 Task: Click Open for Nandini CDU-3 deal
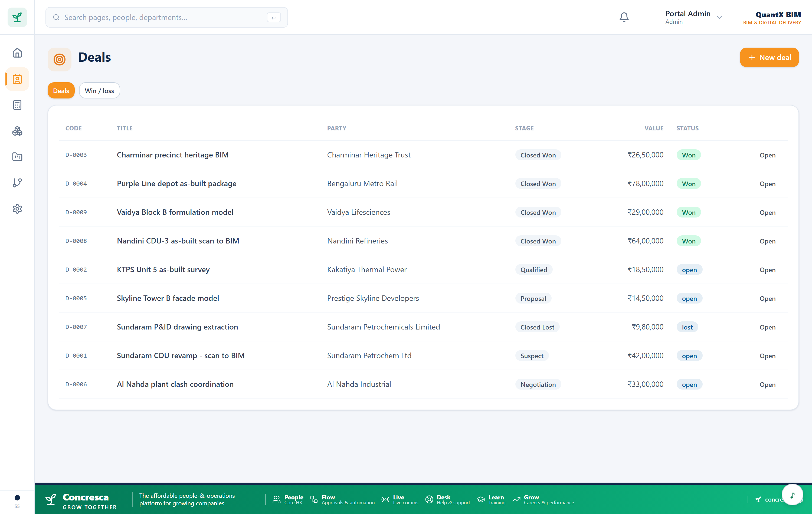tap(767, 241)
